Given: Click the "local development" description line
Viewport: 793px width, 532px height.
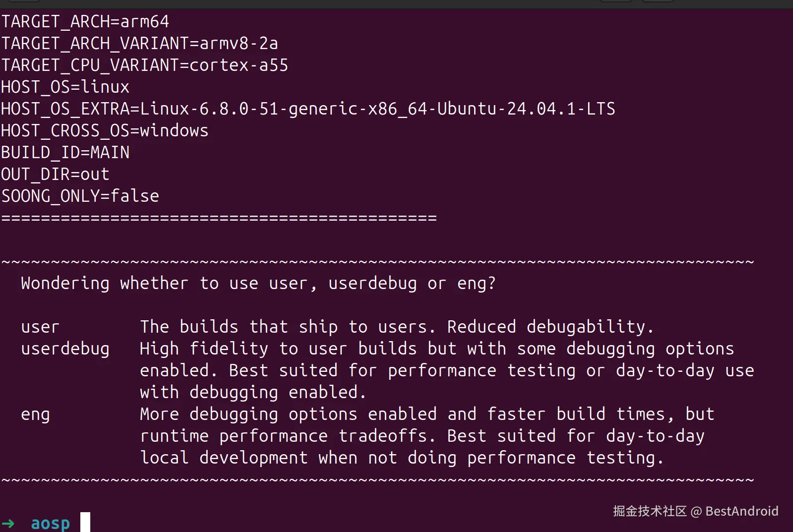Looking at the screenshot, I should [x=402, y=458].
